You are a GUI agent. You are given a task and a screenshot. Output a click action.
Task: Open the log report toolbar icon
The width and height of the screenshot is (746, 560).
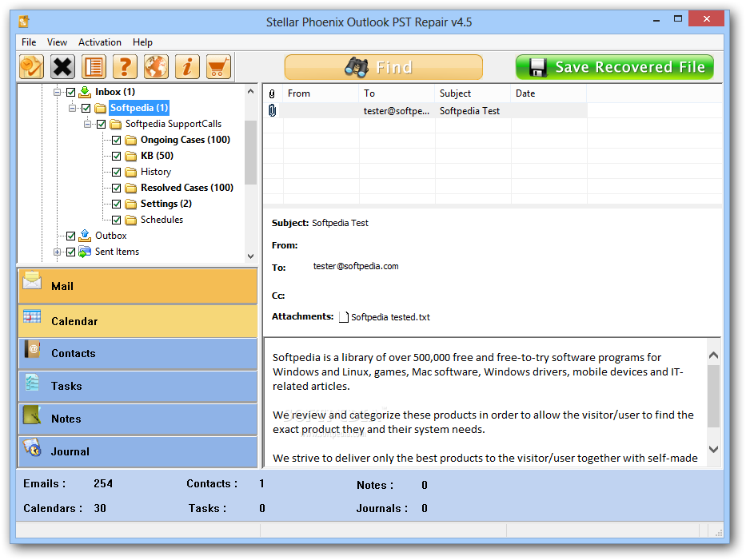coord(94,66)
